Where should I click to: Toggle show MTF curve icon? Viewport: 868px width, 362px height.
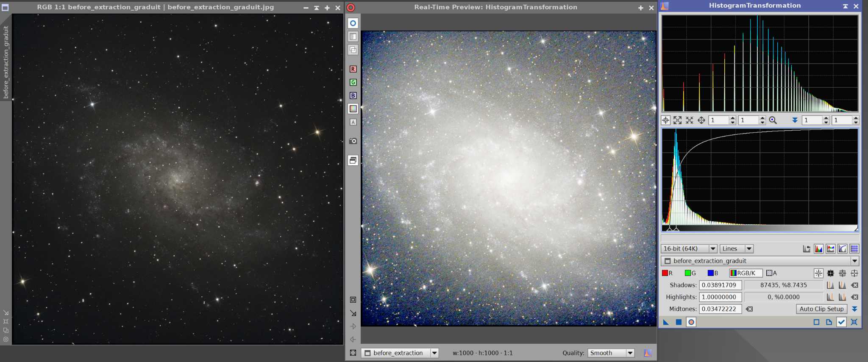tap(842, 249)
